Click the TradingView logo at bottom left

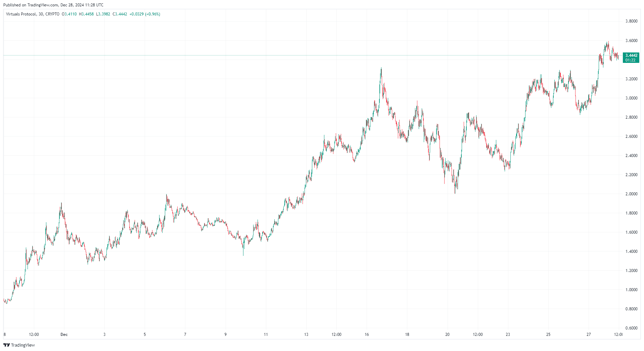tap(19, 345)
